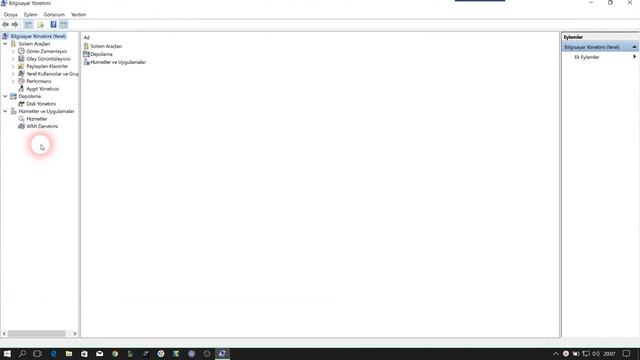Open Disk Yönetimi in the tree
Image resolution: width=640 pixels, height=360 pixels.
[x=41, y=104]
